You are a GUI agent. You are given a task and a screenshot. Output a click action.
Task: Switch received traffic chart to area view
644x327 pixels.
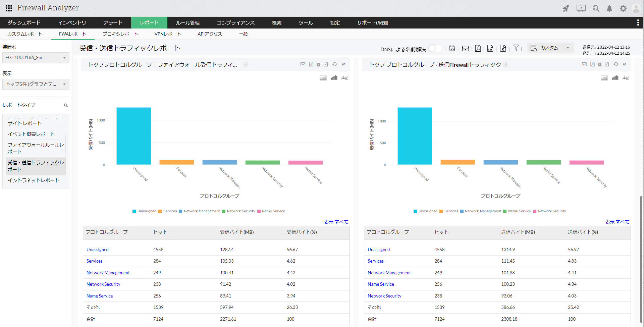(x=323, y=78)
